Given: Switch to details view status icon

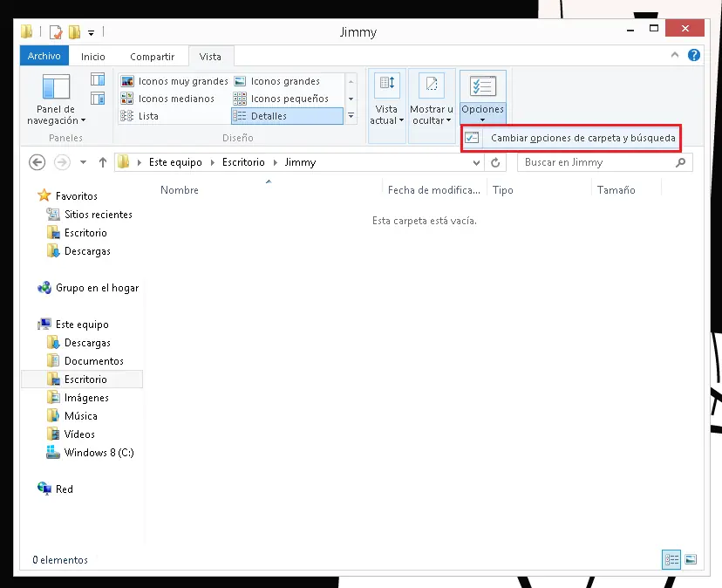Looking at the screenshot, I should [x=671, y=560].
